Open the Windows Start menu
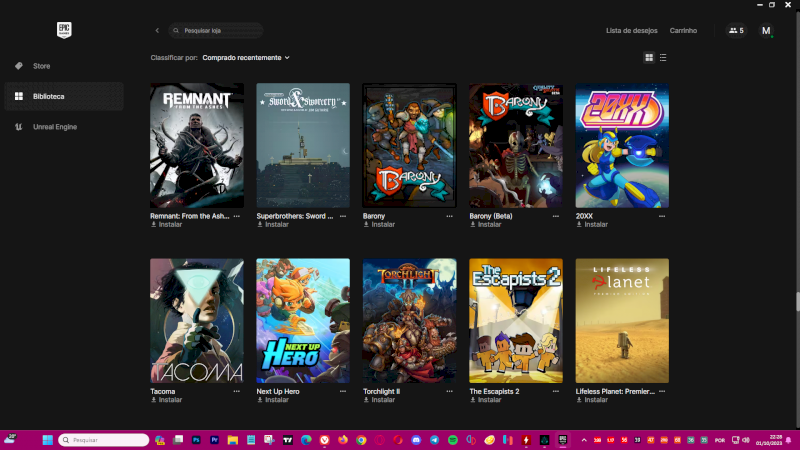The image size is (800, 450). pyautogui.click(x=47, y=440)
